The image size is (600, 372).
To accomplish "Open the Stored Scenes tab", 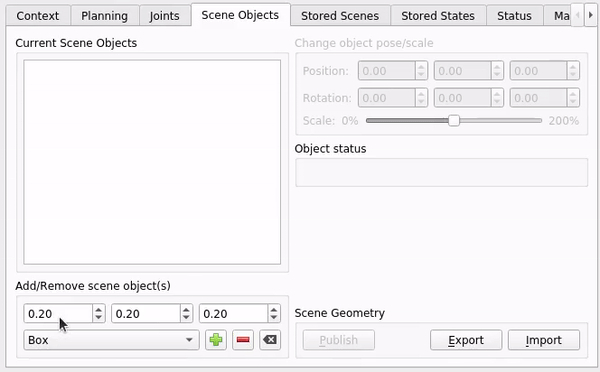I will coord(340,16).
